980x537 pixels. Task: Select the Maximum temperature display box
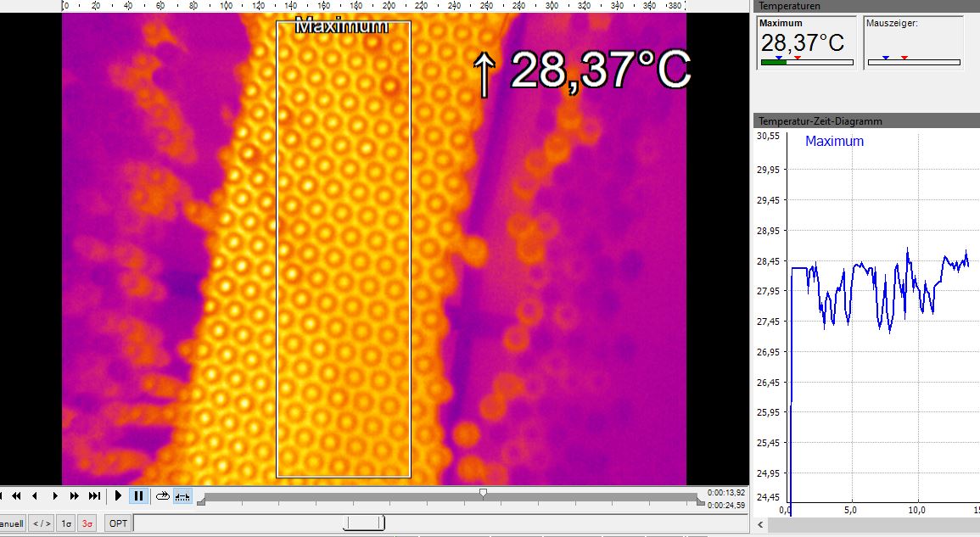[x=806, y=42]
